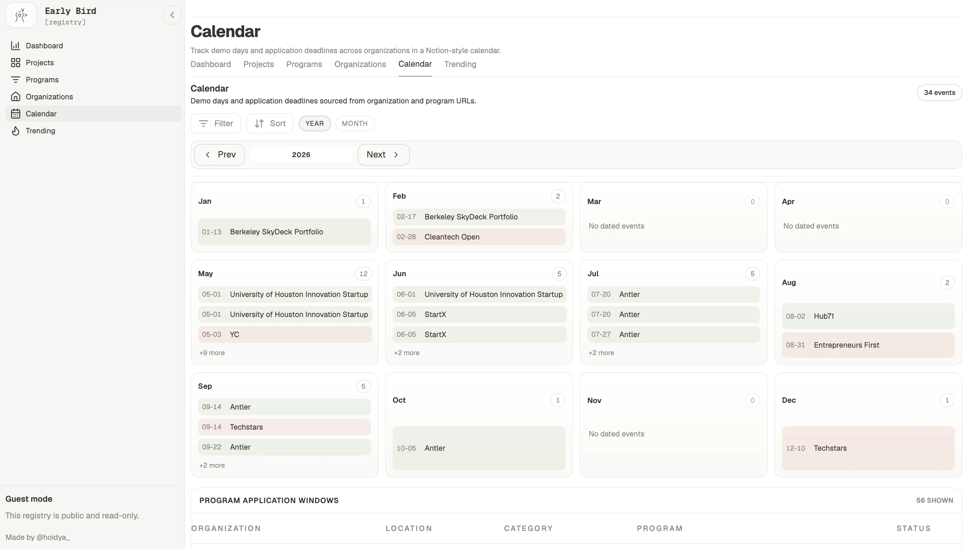The image size is (980, 549).
Task: Click the CATEGORY column header
Action: pyautogui.click(x=528, y=529)
